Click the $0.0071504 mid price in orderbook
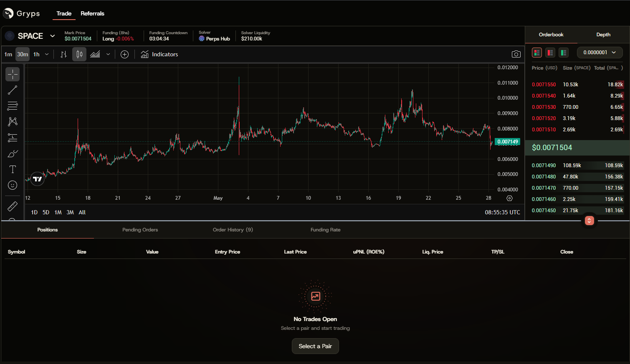 [x=552, y=148]
